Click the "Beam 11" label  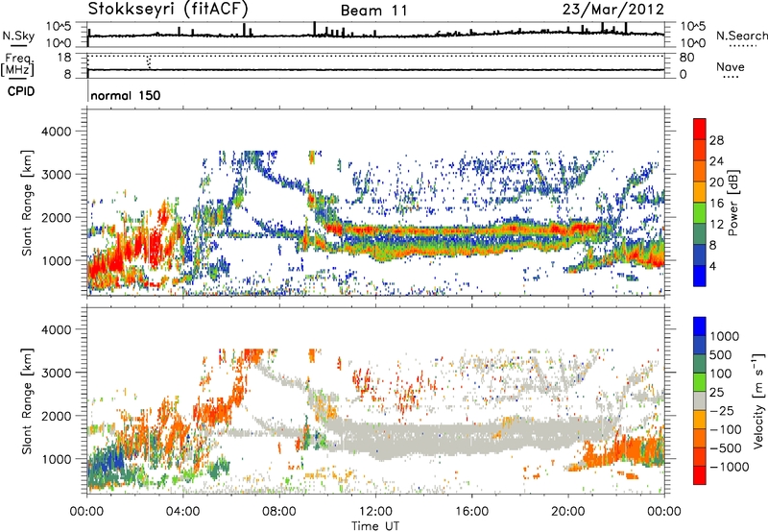374,11
